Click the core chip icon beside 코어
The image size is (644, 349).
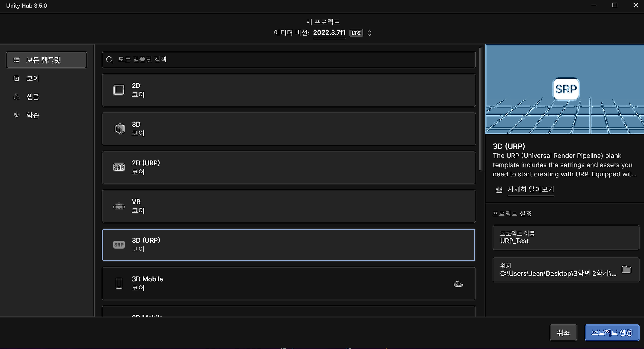point(16,78)
